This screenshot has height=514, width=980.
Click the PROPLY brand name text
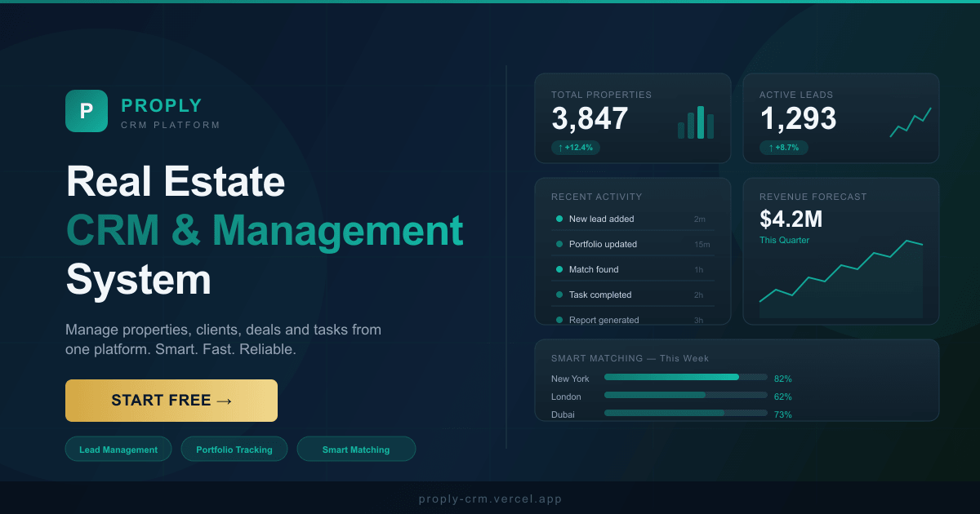161,105
